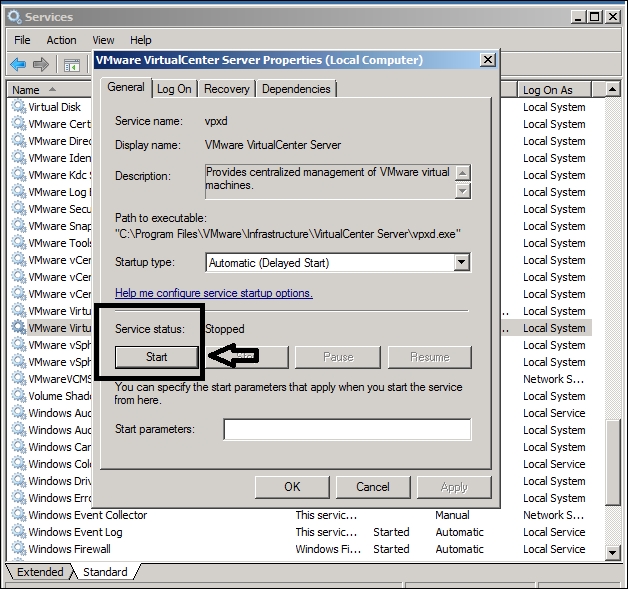Open the Action menu

pos(61,40)
